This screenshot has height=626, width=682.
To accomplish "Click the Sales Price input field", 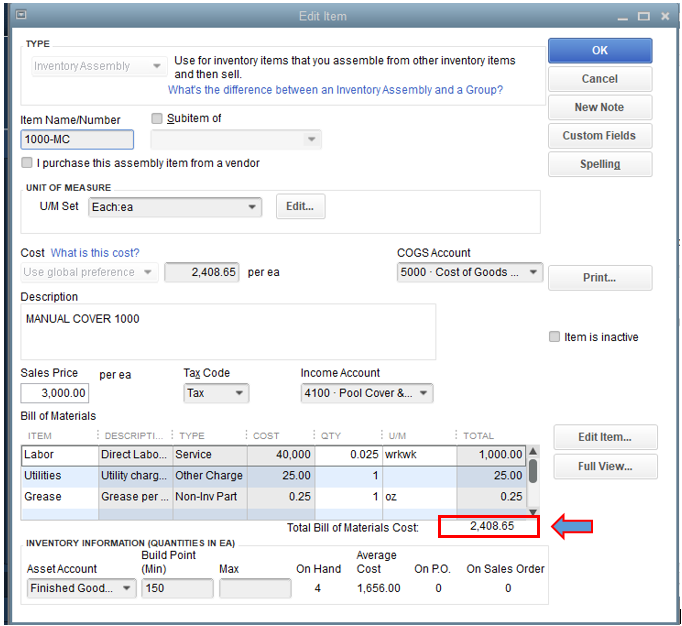I will point(55,393).
